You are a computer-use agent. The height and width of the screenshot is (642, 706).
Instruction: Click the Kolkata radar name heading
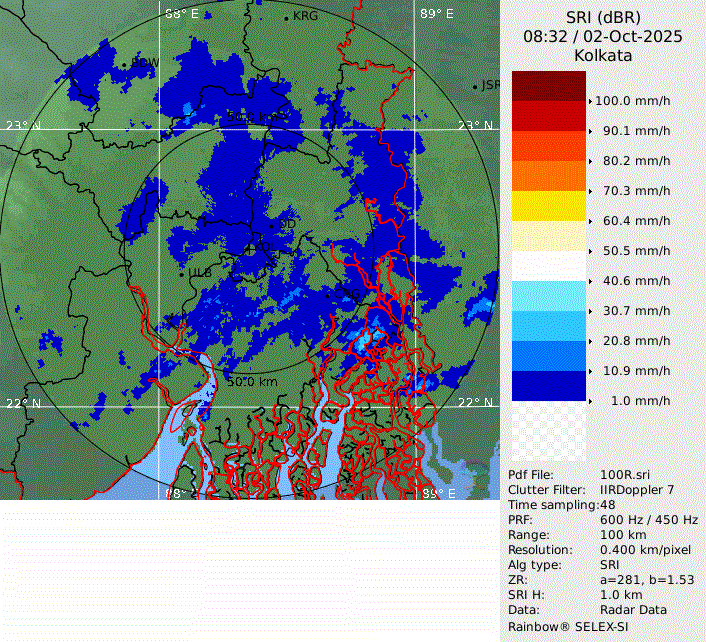pyautogui.click(x=603, y=56)
